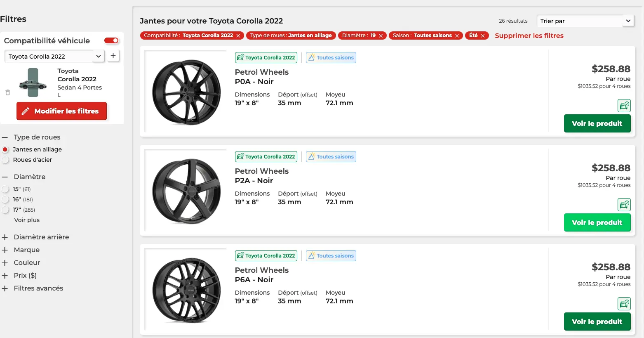Image resolution: width=644 pixels, height=338 pixels.
Task: View the Petrol Wheels P6A product
Action: [597, 321]
